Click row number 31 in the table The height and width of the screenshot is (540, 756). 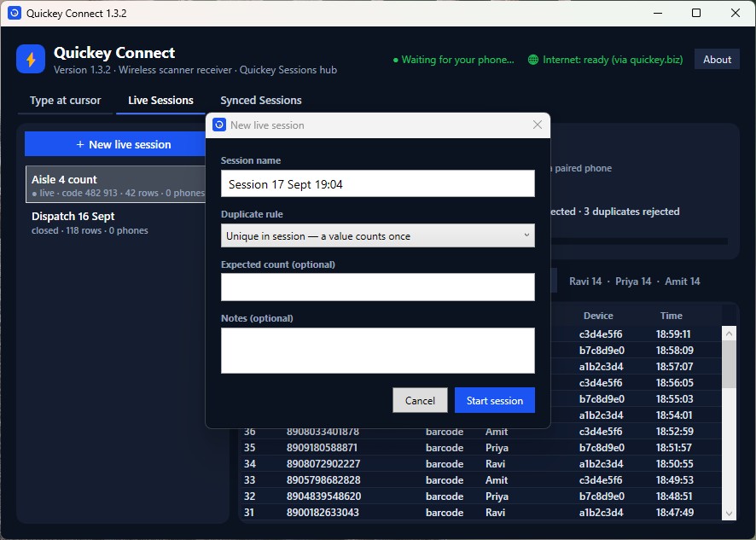249,512
